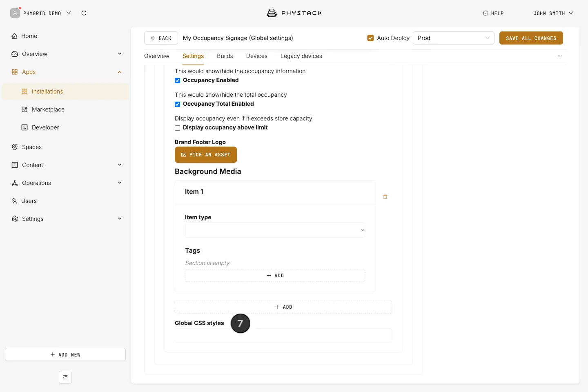Delete Item 1 with the trash icon

[385, 197]
